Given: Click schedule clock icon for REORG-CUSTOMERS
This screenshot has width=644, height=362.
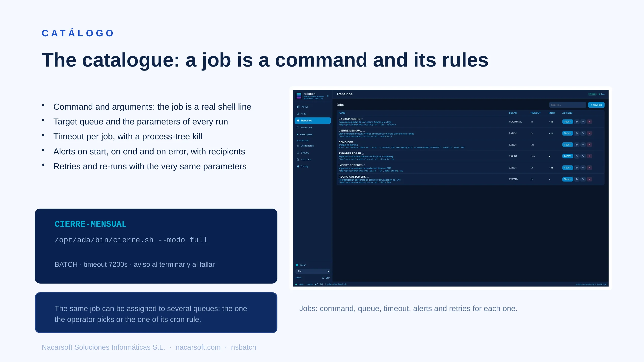Looking at the screenshot, I should click(x=576, y=179).
